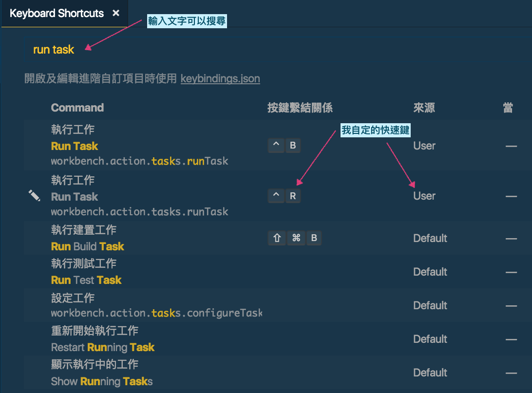
Task: Select the Run Test Task row
Action: pyautogui.click(x=195, y=272)
